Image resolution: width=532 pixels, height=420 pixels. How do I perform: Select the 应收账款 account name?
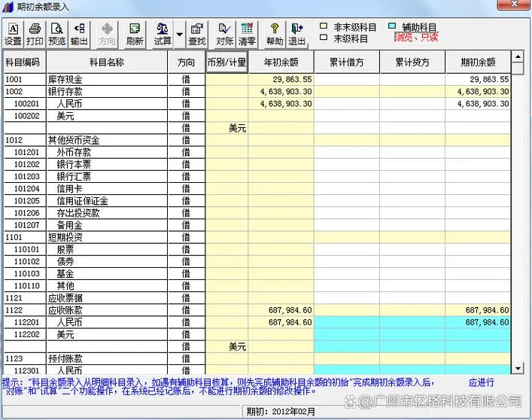[x=65, y=310]
